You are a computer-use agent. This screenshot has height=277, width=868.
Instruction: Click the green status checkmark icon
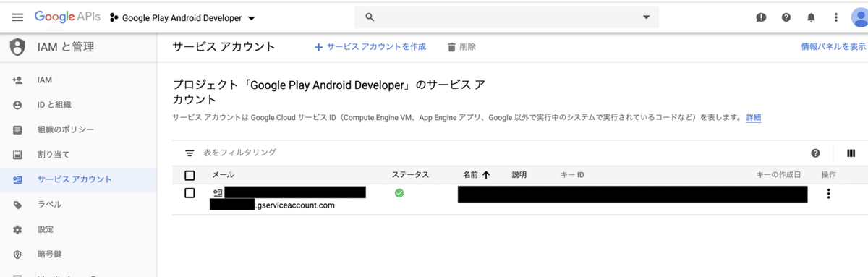click(399, 193)
